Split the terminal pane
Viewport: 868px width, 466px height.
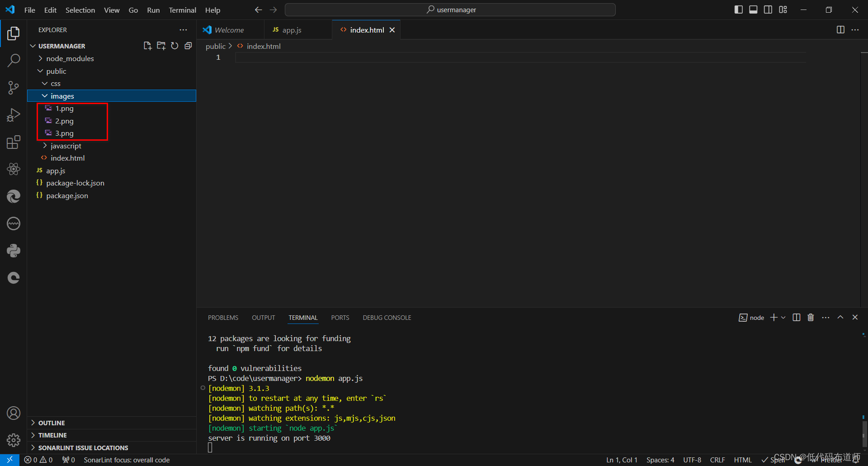[797, 318]
